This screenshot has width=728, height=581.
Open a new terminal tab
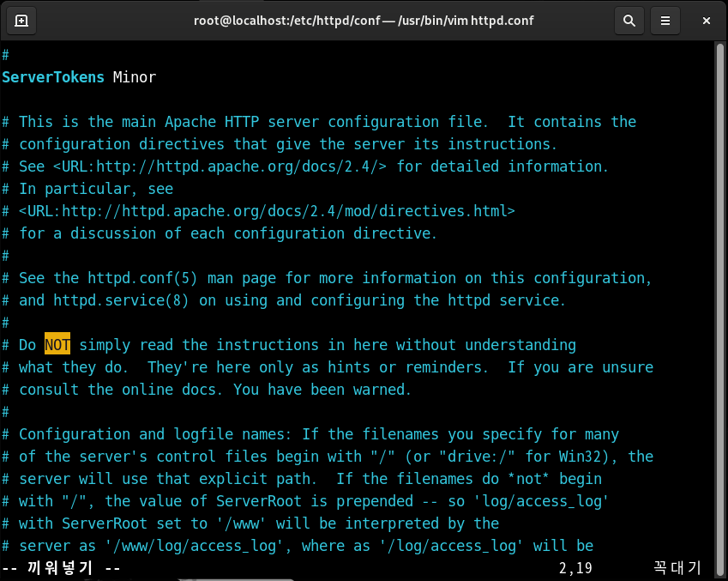pyautogui.click(x=21, y=21)
